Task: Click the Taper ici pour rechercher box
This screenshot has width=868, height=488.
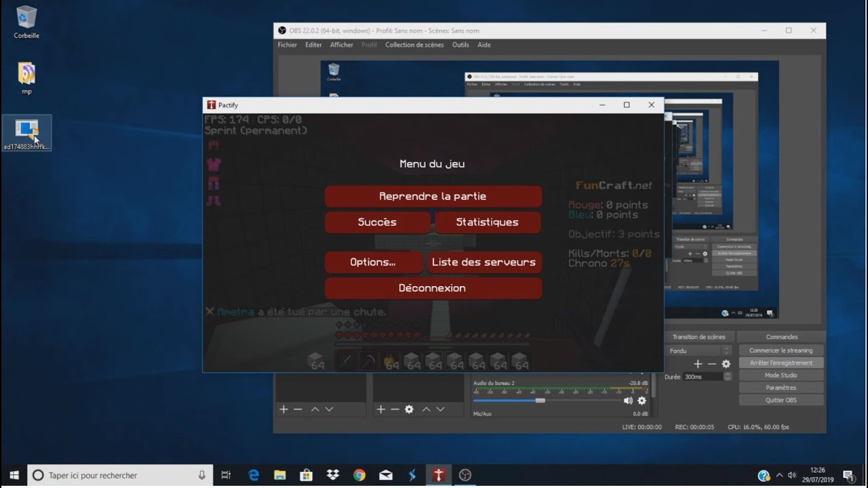Action: [119, 475]
